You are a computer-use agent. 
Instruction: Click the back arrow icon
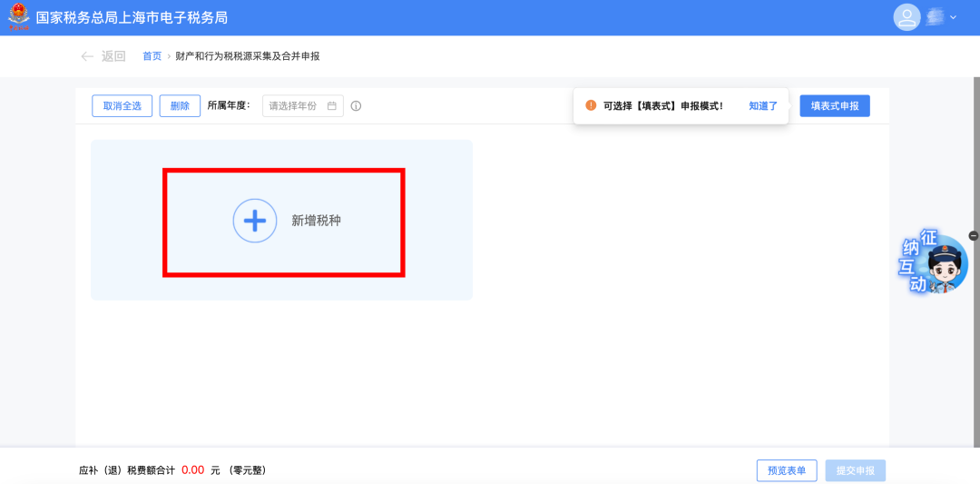pos(87,56)
